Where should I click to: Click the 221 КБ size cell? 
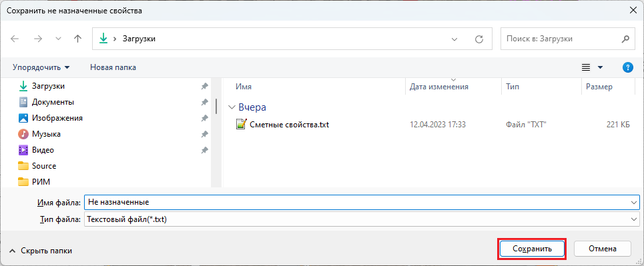coord(618,125)
